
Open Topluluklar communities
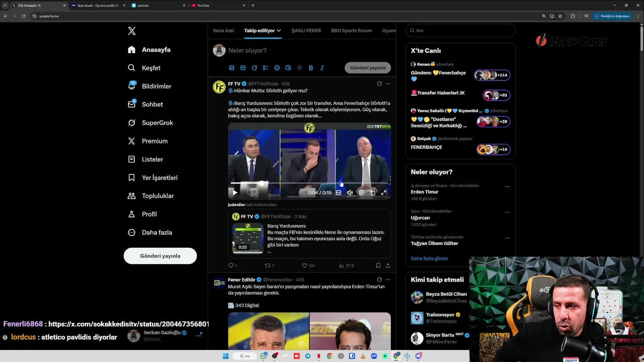coord(150,196)
